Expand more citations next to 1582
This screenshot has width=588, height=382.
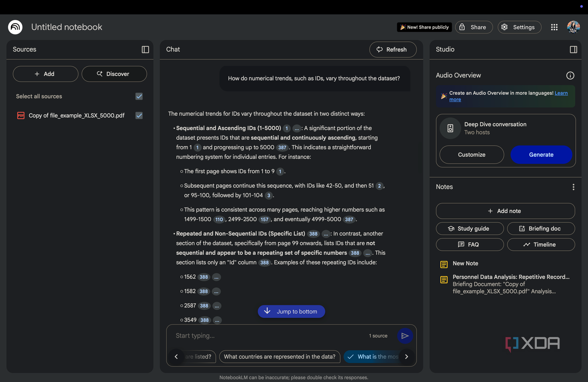pyautogui.click(x=217, y=291)
